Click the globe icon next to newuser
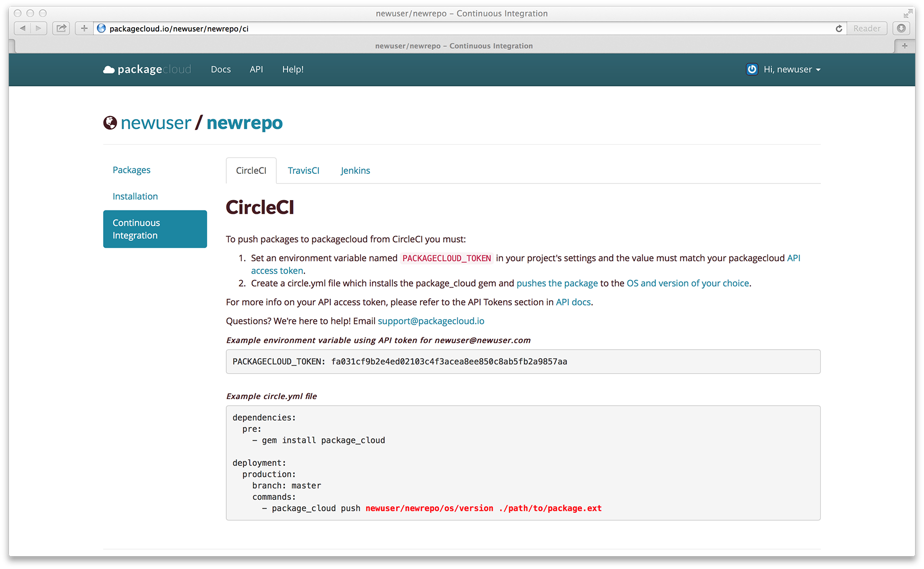 click(x=110, y=123)
